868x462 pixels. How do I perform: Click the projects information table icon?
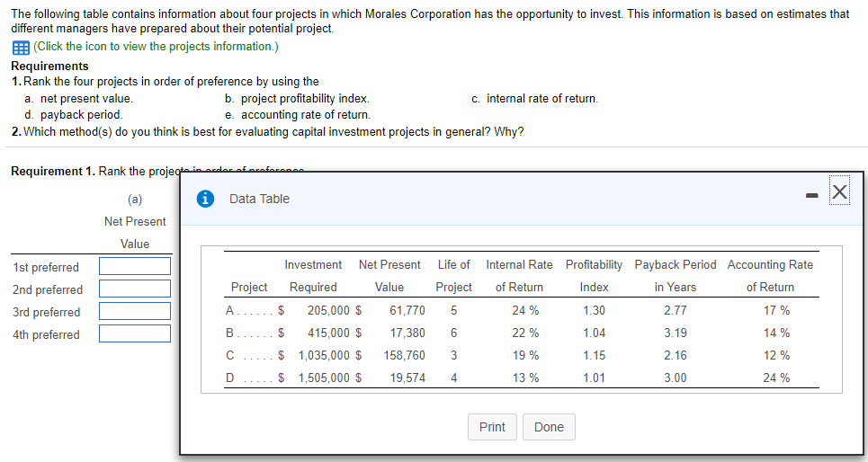(20, 47)
